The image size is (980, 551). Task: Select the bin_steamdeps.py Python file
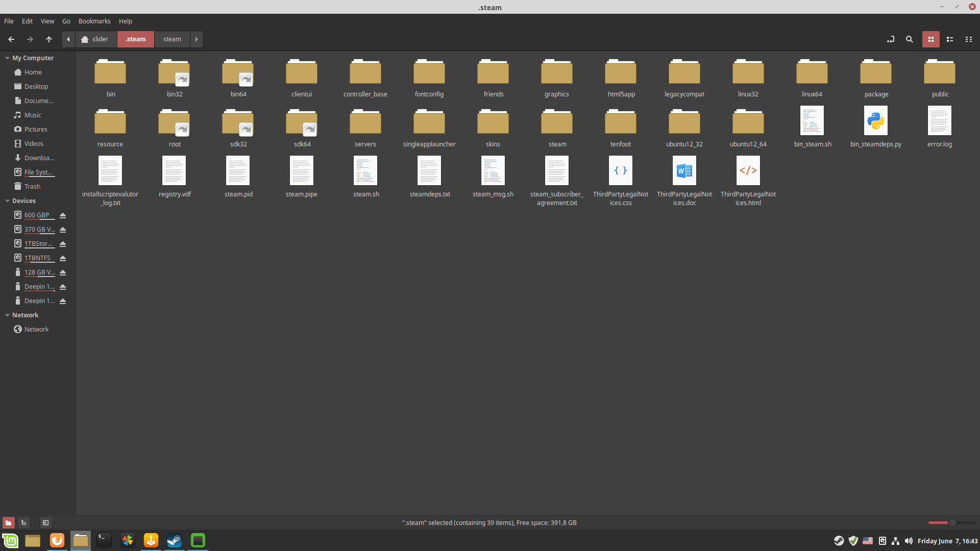pyautogui.click(x=876, y=127)
